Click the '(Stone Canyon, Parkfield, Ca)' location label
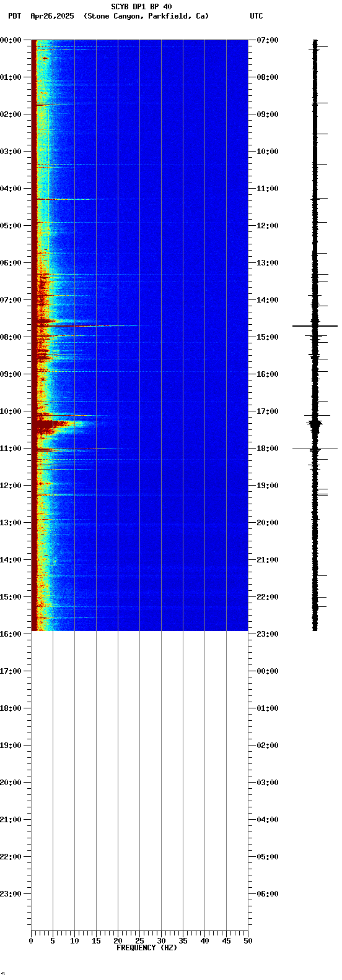 pyautogui.click(x=146, y=16)
